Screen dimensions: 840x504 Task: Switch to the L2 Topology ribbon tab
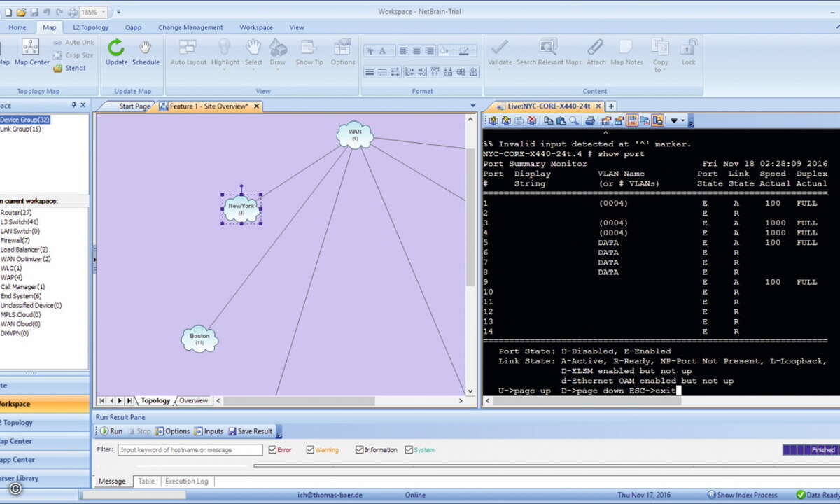[x=91, y=27]
